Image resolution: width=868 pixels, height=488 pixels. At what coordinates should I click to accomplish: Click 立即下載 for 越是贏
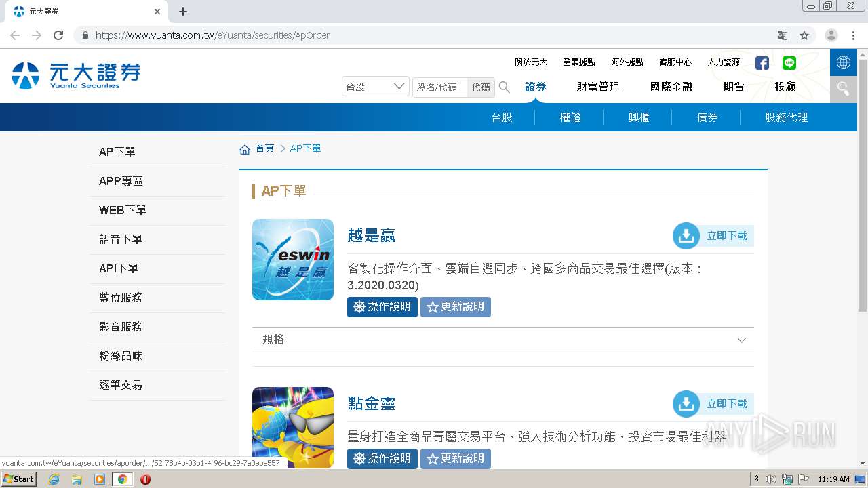tap(727, 236)
